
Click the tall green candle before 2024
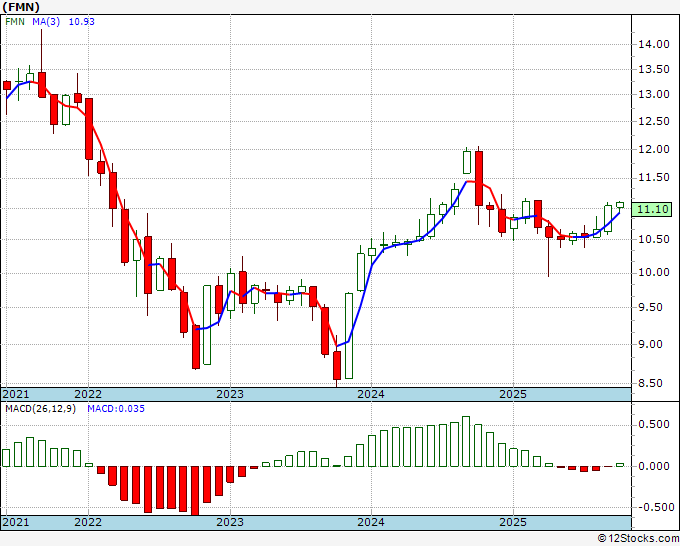(x=349, y=336)
